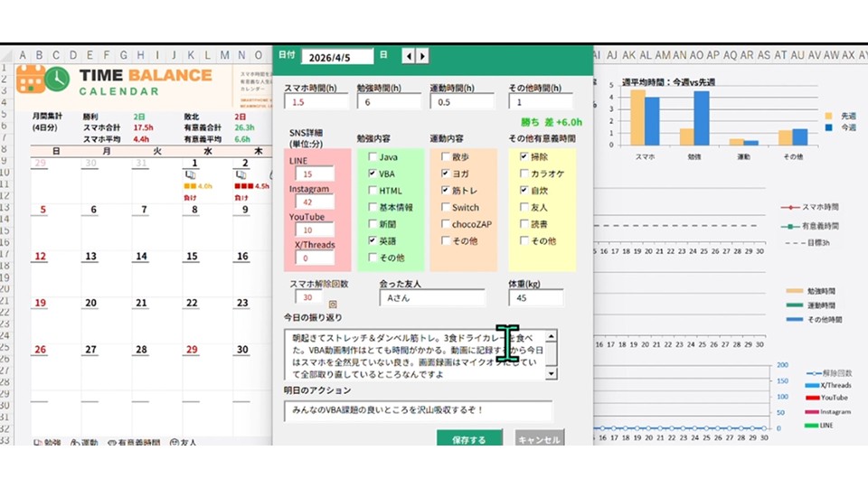Click the activity icon under calendar day 2
Screen dimensions: 868x488
pos(241,174)
